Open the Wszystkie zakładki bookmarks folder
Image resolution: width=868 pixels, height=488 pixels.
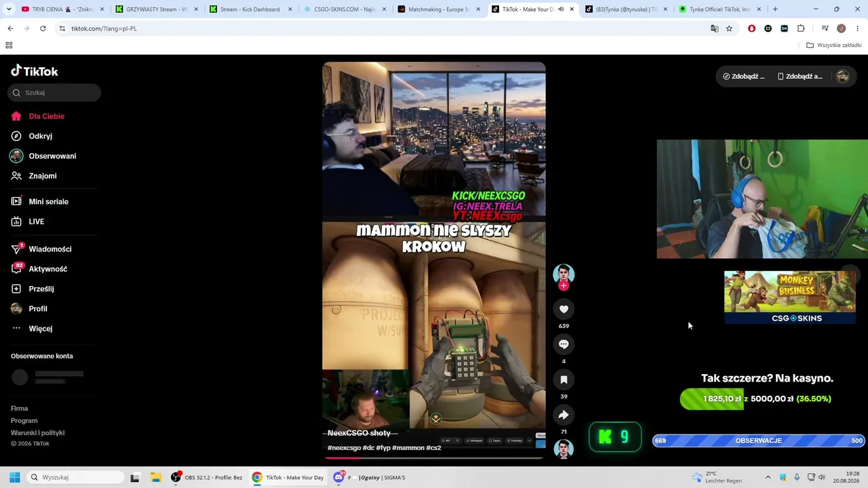click(x=833, y=45)
